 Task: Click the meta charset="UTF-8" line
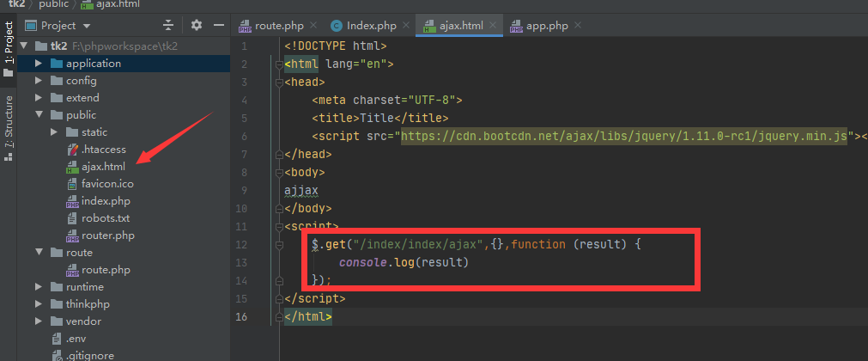coord(387,101)
